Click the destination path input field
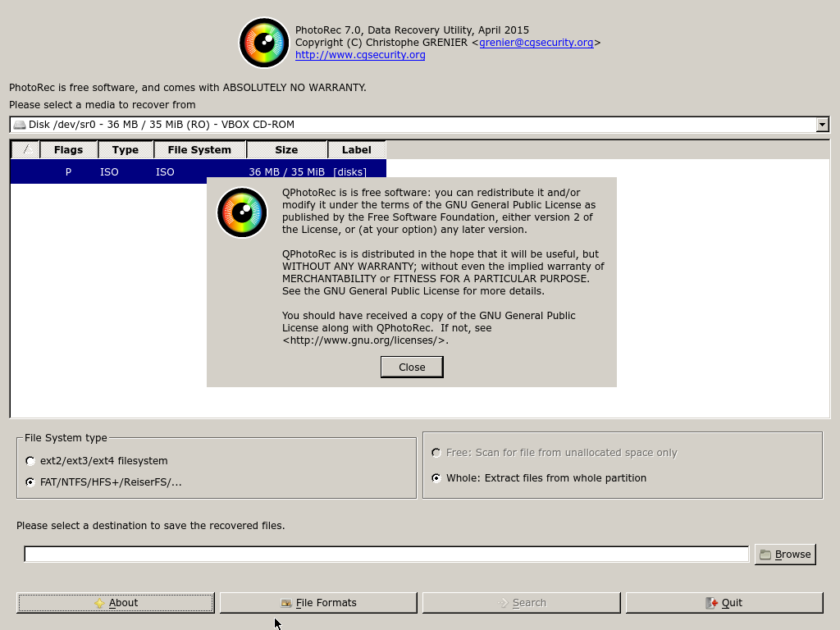This screenshot has width=840, height=630. point(386,555)
